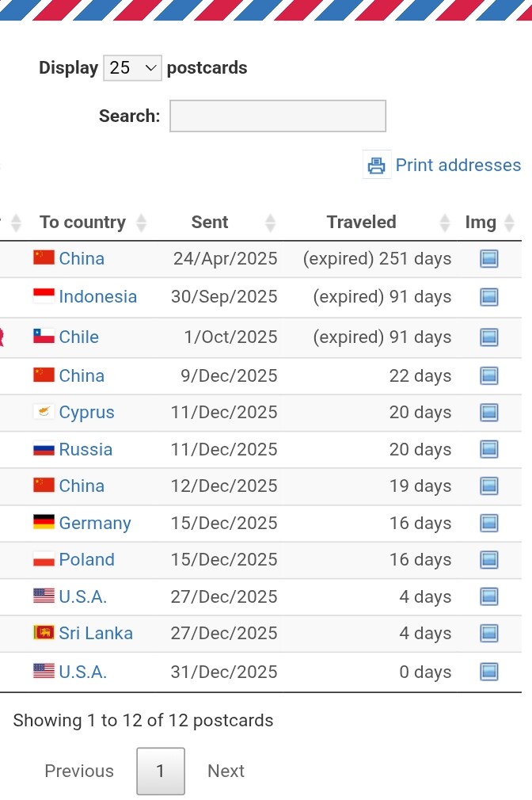532x800 pixels.
Task: Sort table by To country column
Action: pos(83,223)
